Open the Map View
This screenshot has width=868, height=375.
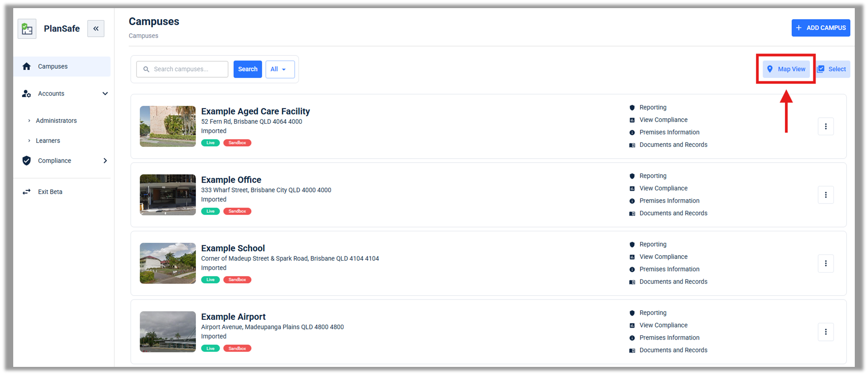(786, 69)
